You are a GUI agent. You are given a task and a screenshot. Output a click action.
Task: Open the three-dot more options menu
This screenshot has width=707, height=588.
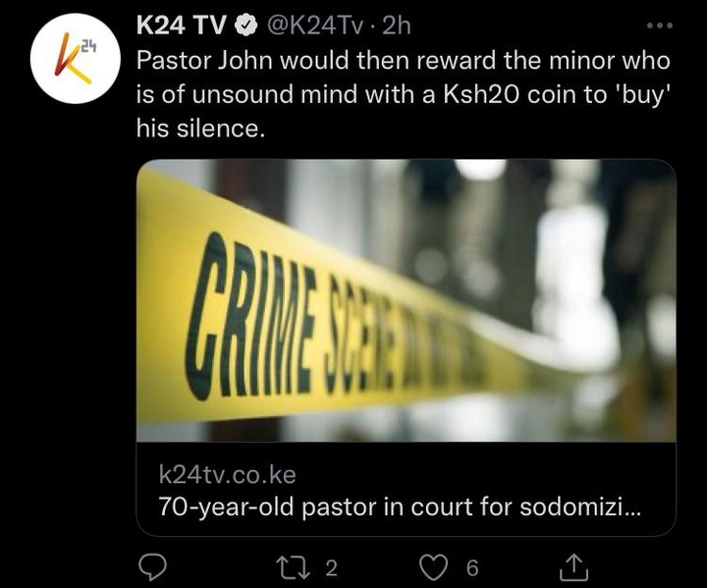pos(660,26)
